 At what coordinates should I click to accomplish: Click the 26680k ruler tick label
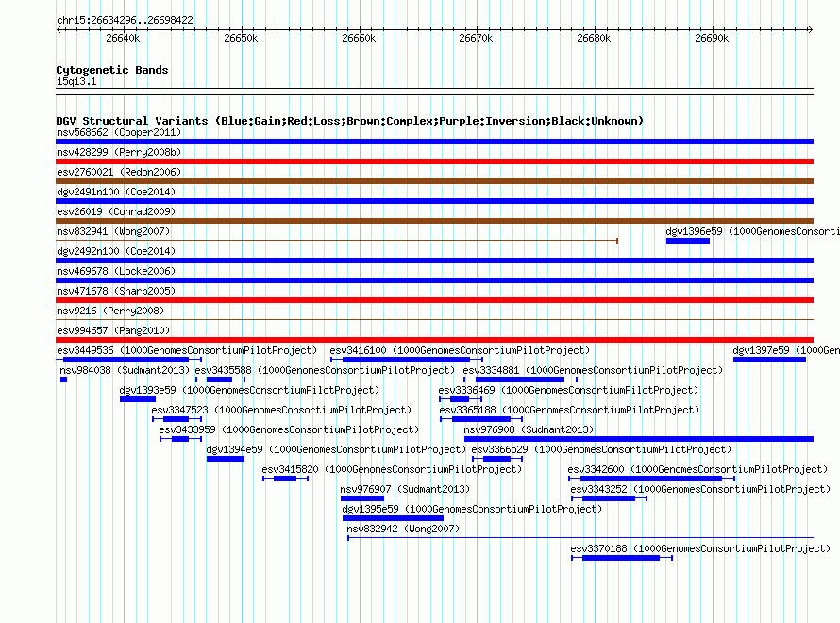pos(594,38)
